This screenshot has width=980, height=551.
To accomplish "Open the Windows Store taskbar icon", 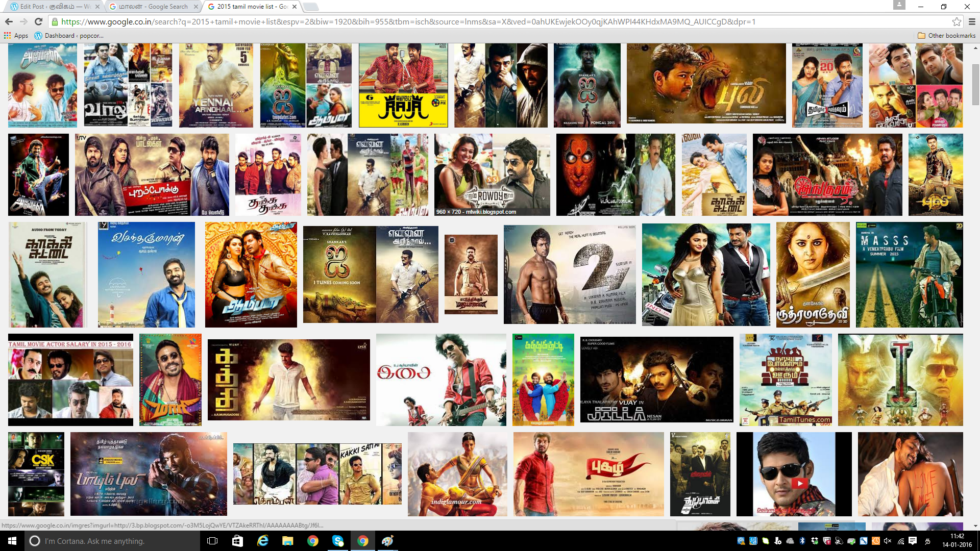I will pyautogui.click(x=237, y=541).
